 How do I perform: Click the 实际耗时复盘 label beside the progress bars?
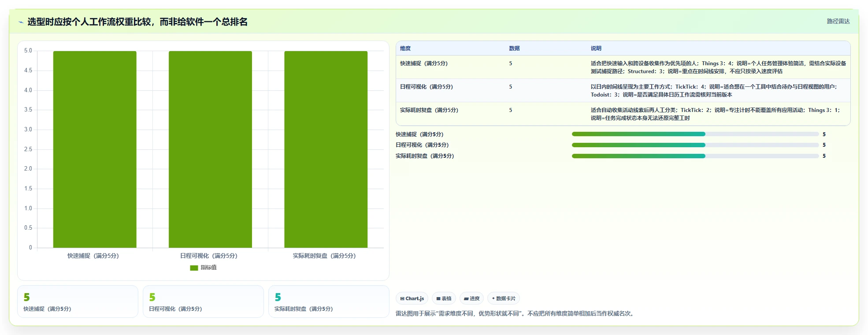pyautogui.click(x=425, y=156)
